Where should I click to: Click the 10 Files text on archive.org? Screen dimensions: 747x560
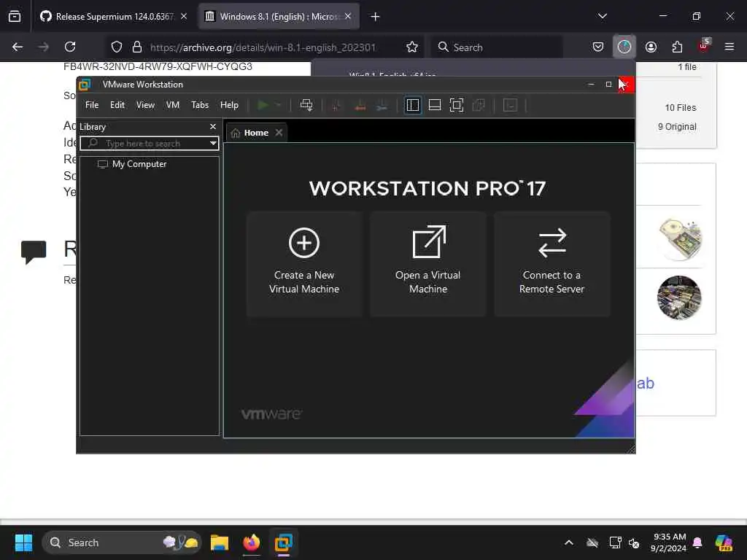(681, 108)
